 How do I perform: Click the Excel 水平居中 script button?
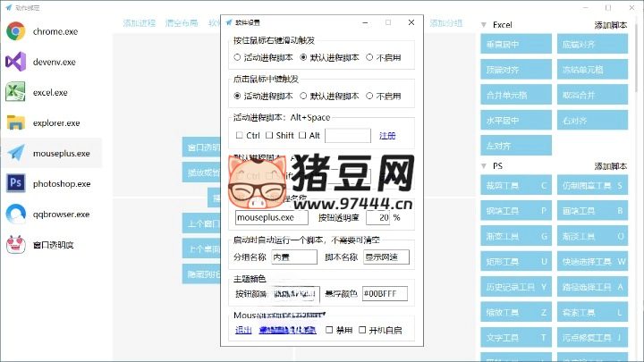pos(516,121)
